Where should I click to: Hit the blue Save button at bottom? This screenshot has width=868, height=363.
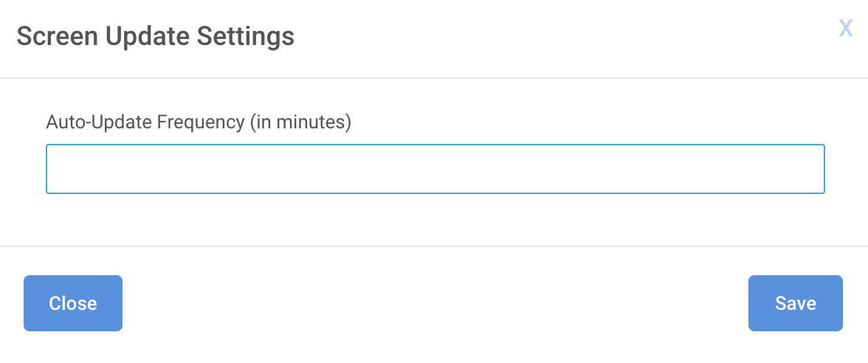pos(796,303)
